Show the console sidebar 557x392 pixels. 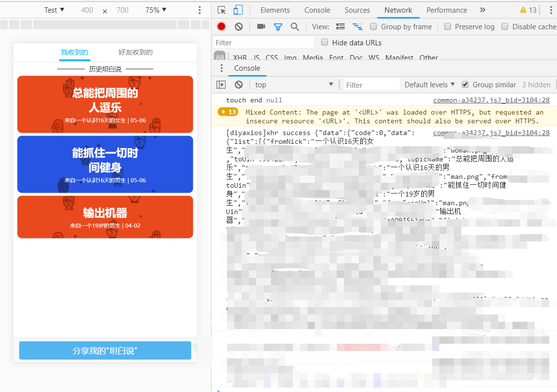click(x=221, y=85)
